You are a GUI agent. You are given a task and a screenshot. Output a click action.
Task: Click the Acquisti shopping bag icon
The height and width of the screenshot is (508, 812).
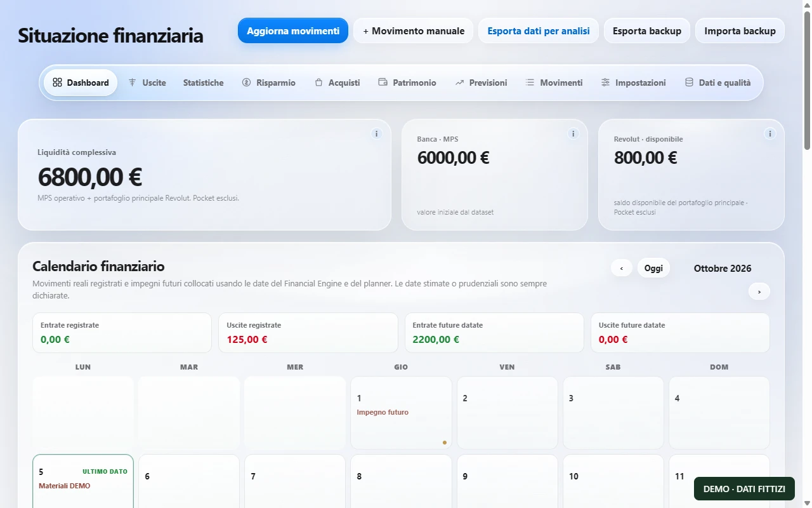319,83
